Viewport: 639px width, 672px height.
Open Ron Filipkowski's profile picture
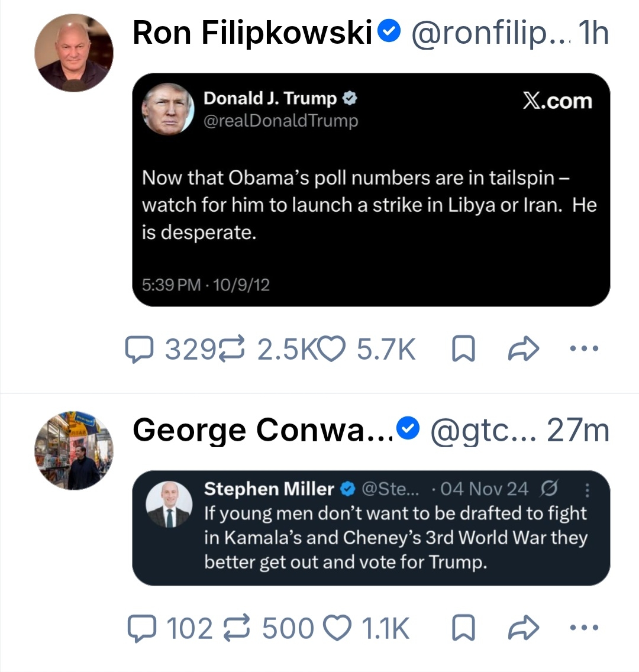73,53
